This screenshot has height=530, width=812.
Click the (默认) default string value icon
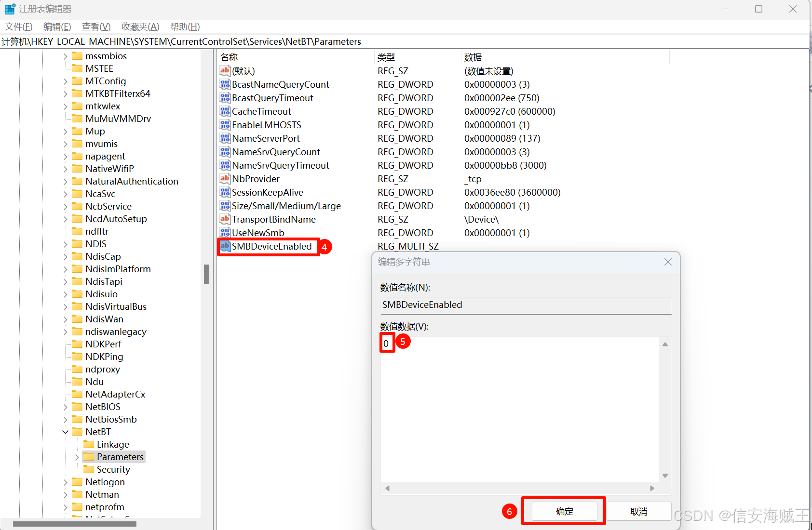[225, 71]
